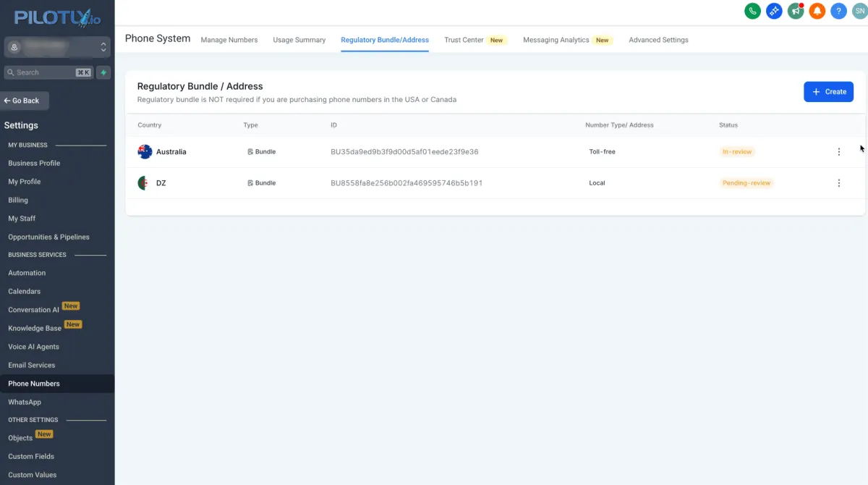Click the green lightning quick actions icon
868x485 pixels.
[x=104, y=72]
